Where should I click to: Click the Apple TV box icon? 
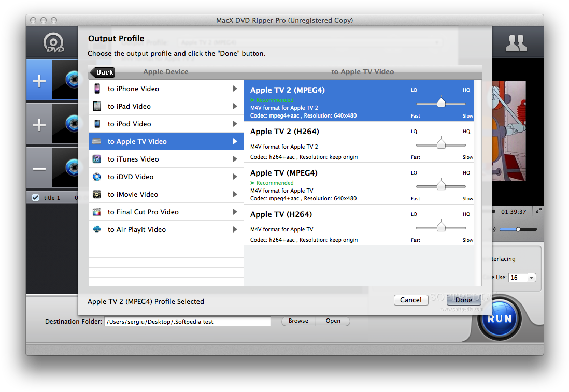(x=96, y=141)
